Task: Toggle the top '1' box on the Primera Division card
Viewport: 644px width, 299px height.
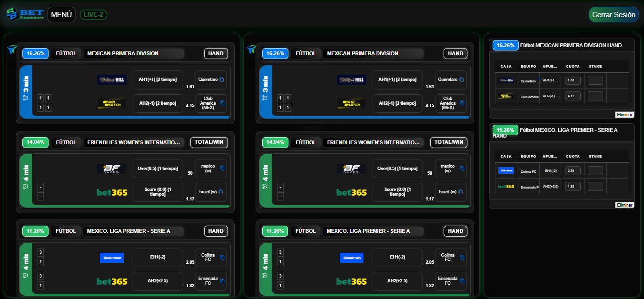Action: [40, 98]
